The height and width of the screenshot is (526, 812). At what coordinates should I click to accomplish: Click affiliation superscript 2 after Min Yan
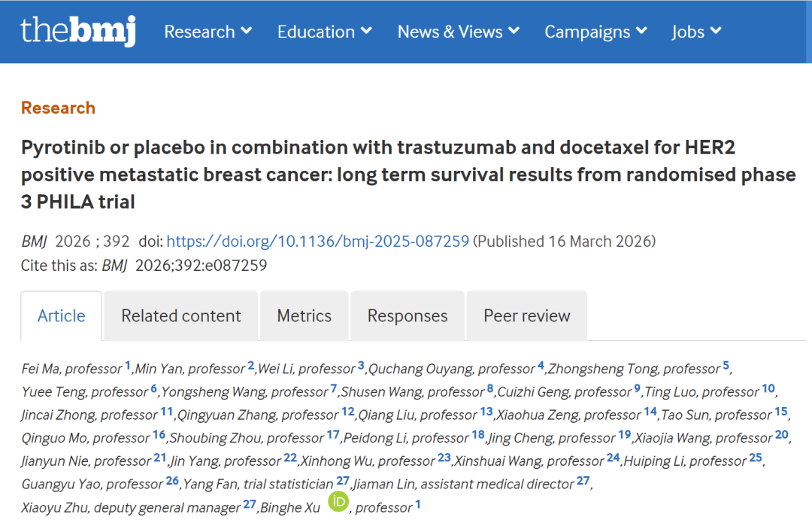(251, 366)
